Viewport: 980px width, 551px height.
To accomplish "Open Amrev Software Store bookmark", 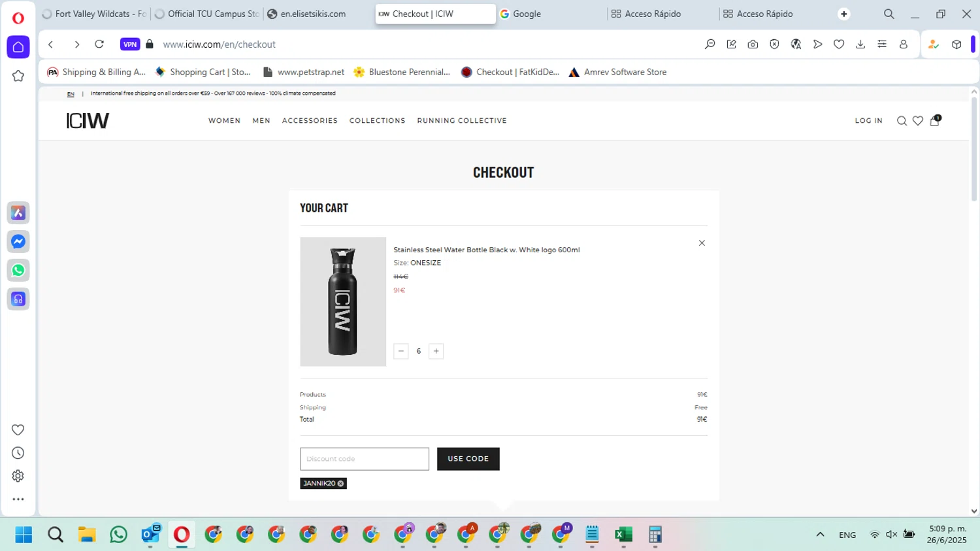I will click(x=617, y=72).
